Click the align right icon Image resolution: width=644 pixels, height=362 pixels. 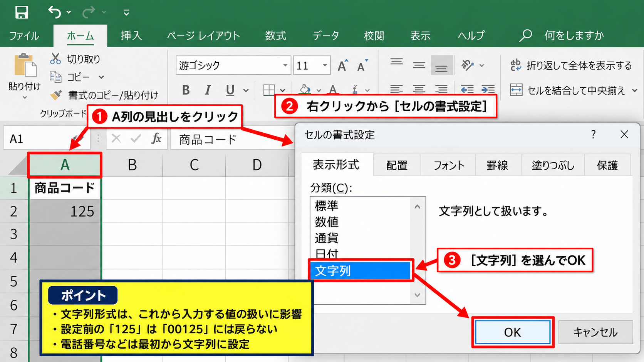(441, 90)
